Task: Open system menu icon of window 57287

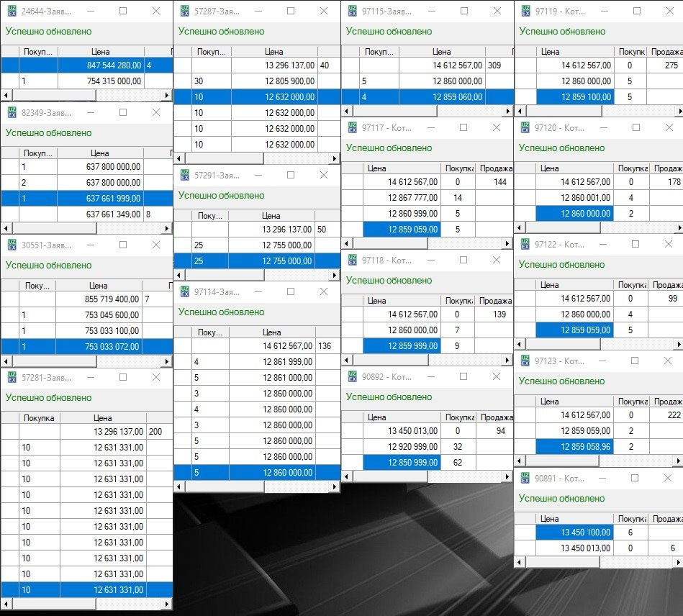Action: coord(184,11)
